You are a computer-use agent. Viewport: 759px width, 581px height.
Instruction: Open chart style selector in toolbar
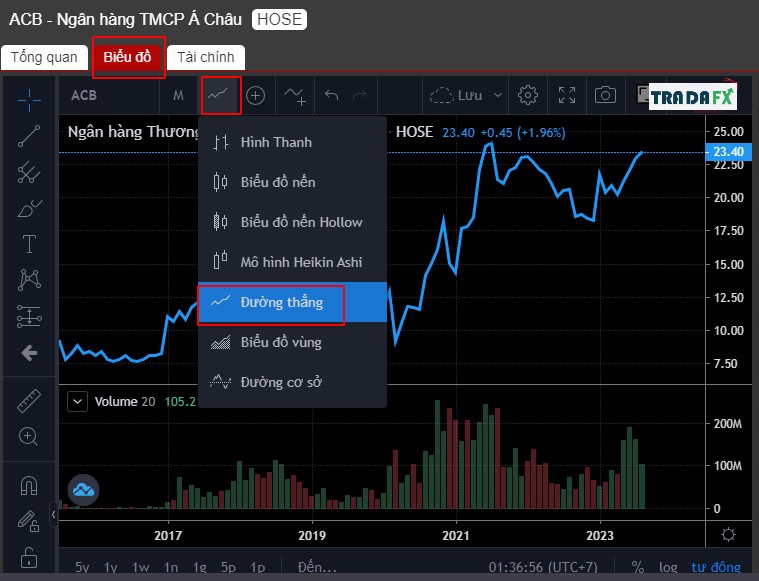click(221, 95)
